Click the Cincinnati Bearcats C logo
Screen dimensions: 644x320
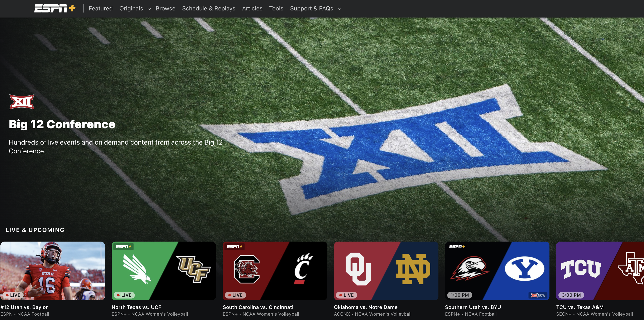pyautogui.click(x=303, y=269)
